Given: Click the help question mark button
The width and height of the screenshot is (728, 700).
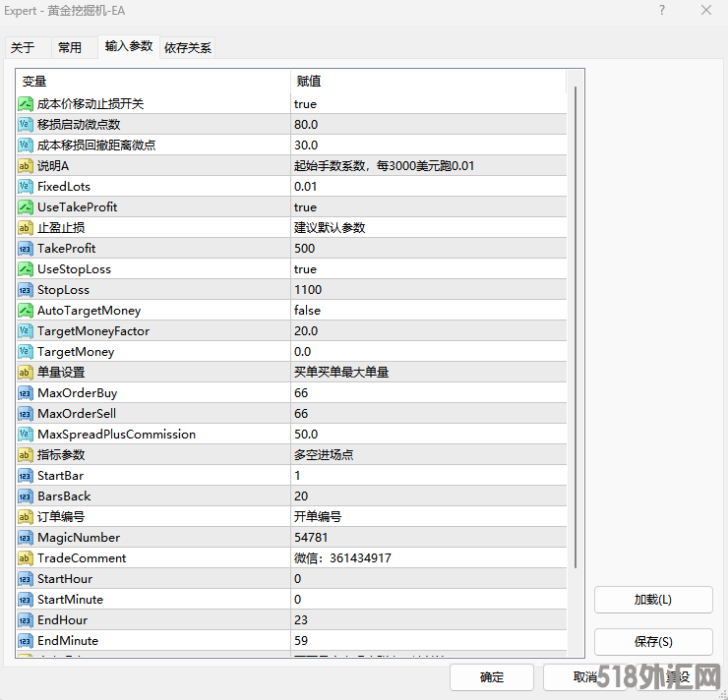Looking at the screenshot, I should [x=662, y=10].
